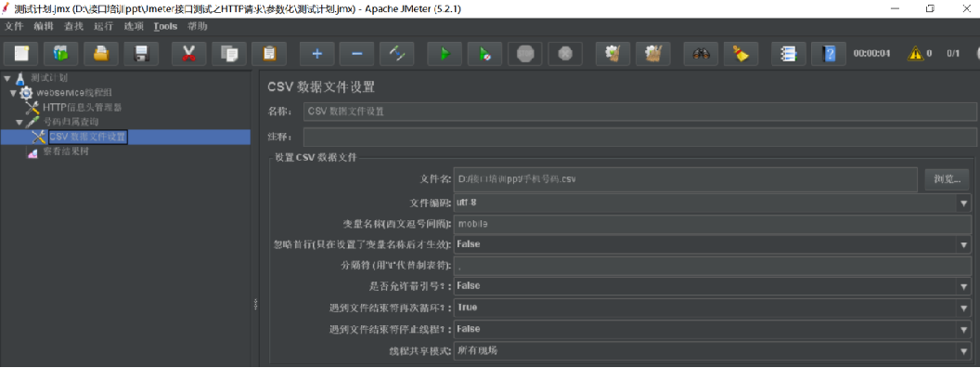Viewport: 980px width, 368px height.
Task: Click the Toggle enable/disable icon
Action: [397, 54]
